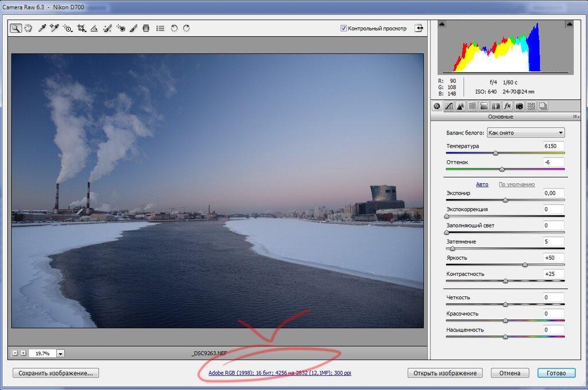The image size is (588, 390).
Task: Open Camera Raw preferences list icon
Action: coord(160,28)
